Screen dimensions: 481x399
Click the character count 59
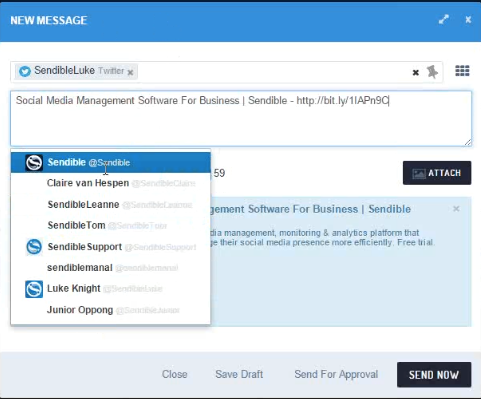(219, 173)
